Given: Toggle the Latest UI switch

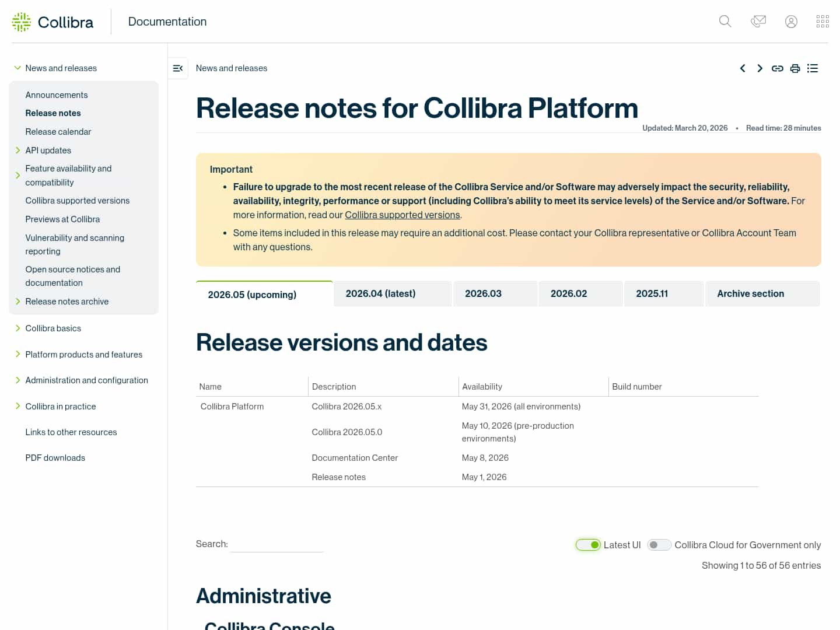Looking at the screenshot, I should point(588,545).
